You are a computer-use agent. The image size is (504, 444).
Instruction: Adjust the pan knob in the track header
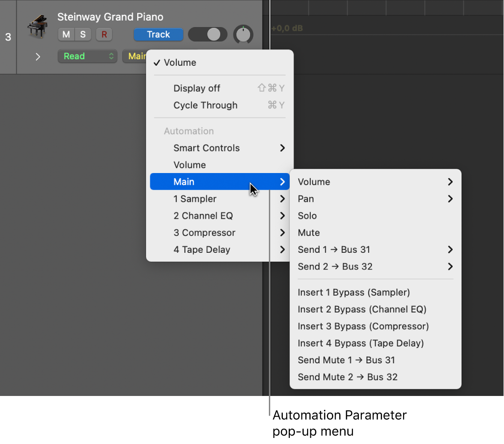pos(243,35)
